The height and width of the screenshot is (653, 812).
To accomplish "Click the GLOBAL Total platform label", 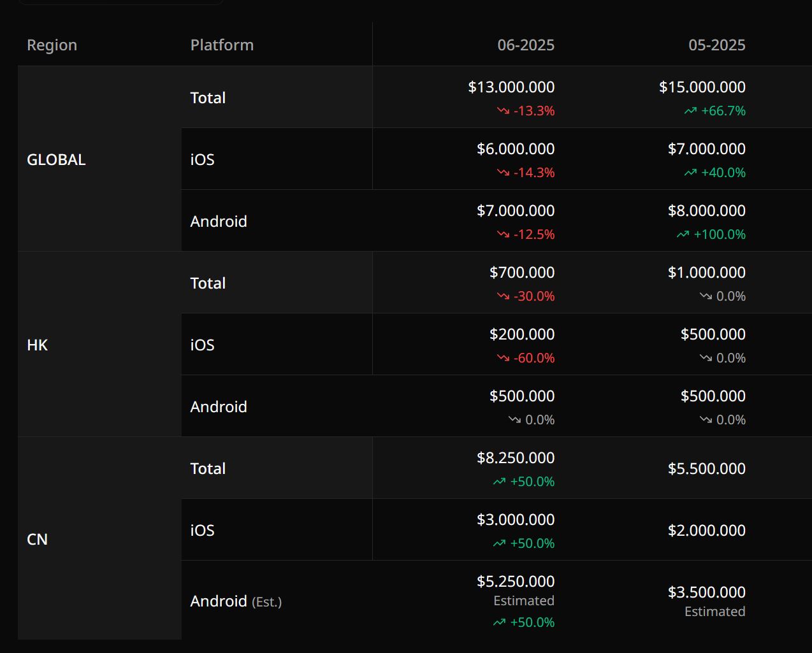I will tap(208, 97).
